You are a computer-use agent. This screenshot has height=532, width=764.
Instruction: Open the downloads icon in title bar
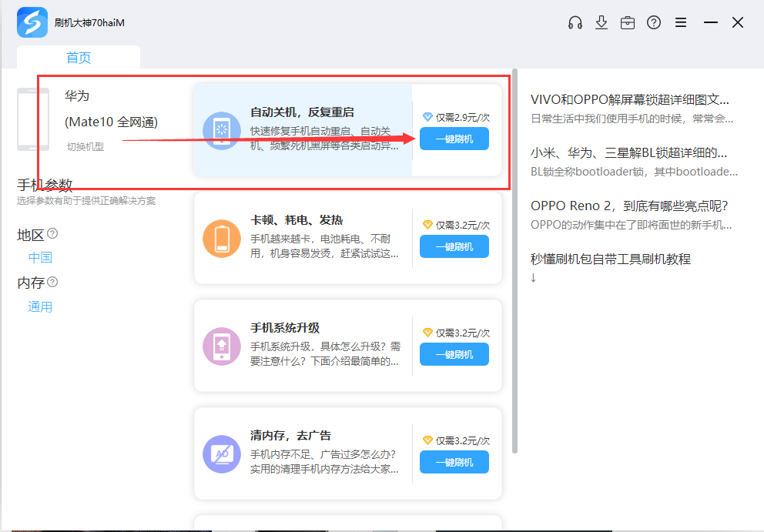pos(601,22)
